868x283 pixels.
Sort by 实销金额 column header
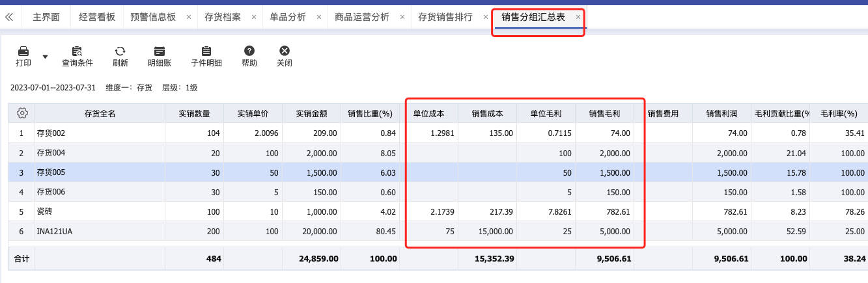point(311,113)
